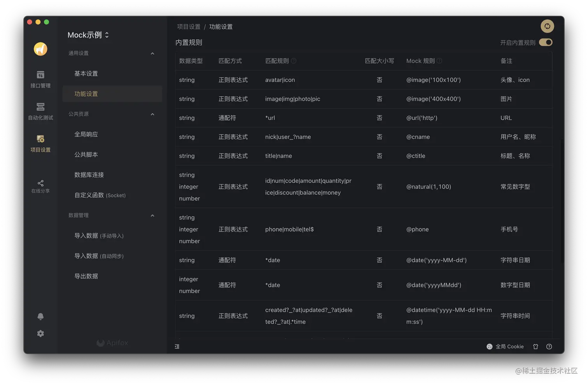588x385 pixels.
Task: Open the help question mark icon
Action: (549, 346)
